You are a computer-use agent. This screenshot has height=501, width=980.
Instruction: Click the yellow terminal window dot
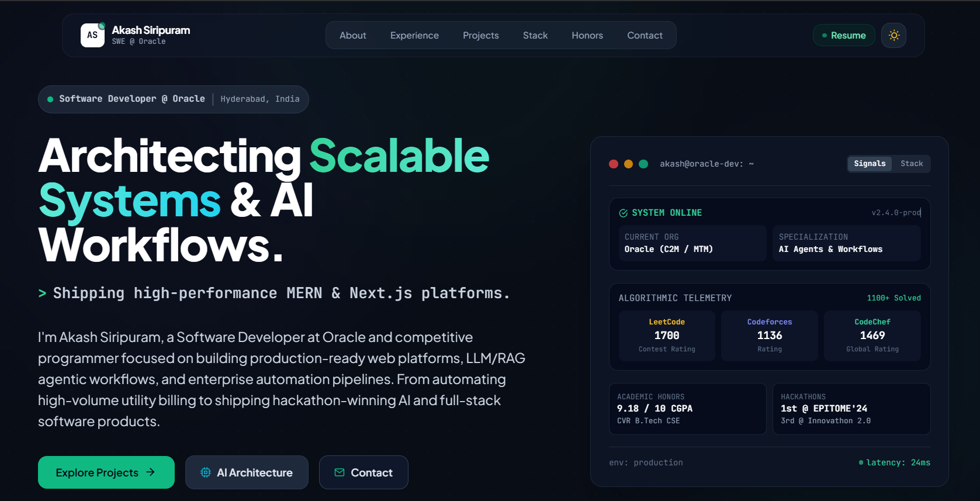629,164
